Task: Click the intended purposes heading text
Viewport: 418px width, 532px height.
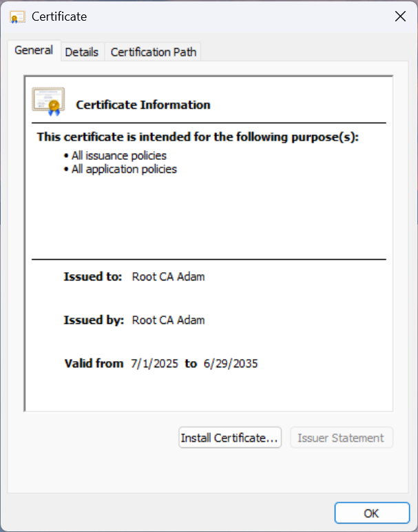Action: (x=198, y=137)
